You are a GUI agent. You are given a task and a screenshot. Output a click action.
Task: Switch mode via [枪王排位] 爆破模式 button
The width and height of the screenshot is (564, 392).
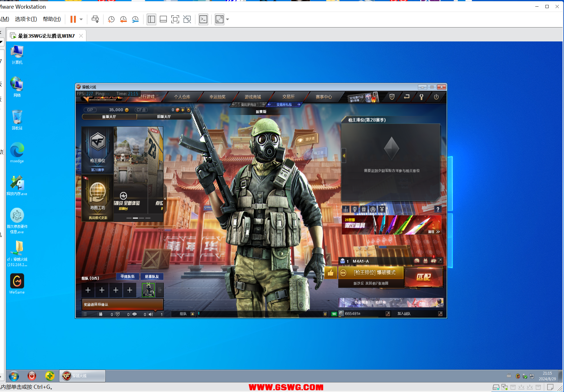click(x=371, y=273)
